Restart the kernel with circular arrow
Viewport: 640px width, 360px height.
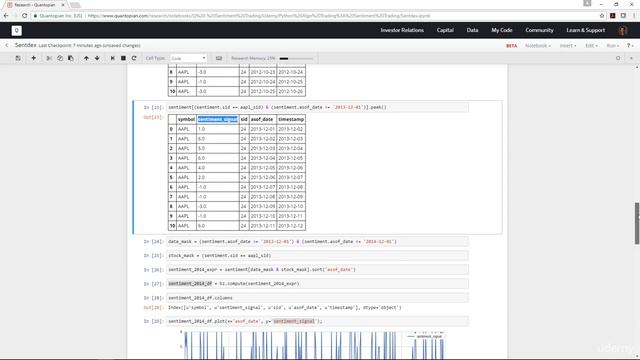(134, 58)
